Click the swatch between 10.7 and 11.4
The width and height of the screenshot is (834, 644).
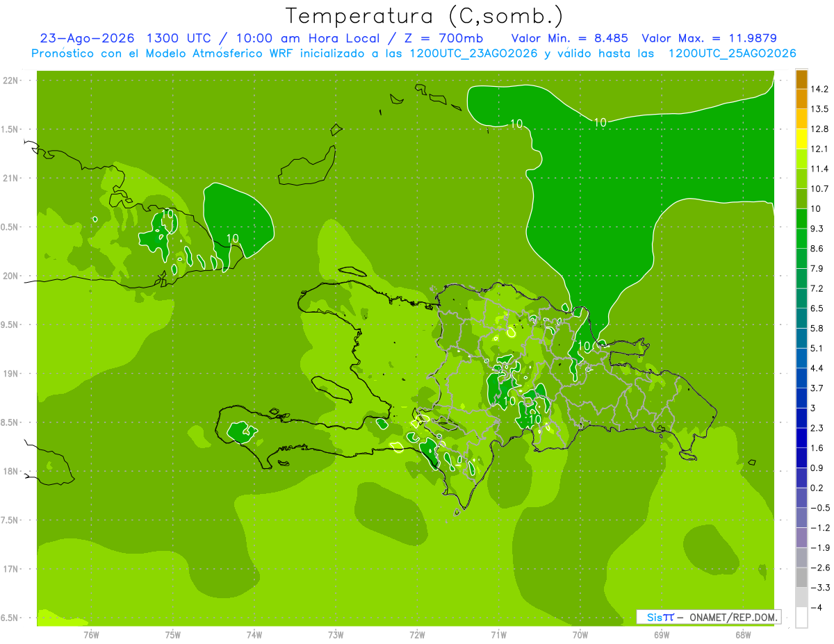pos(801,179)
